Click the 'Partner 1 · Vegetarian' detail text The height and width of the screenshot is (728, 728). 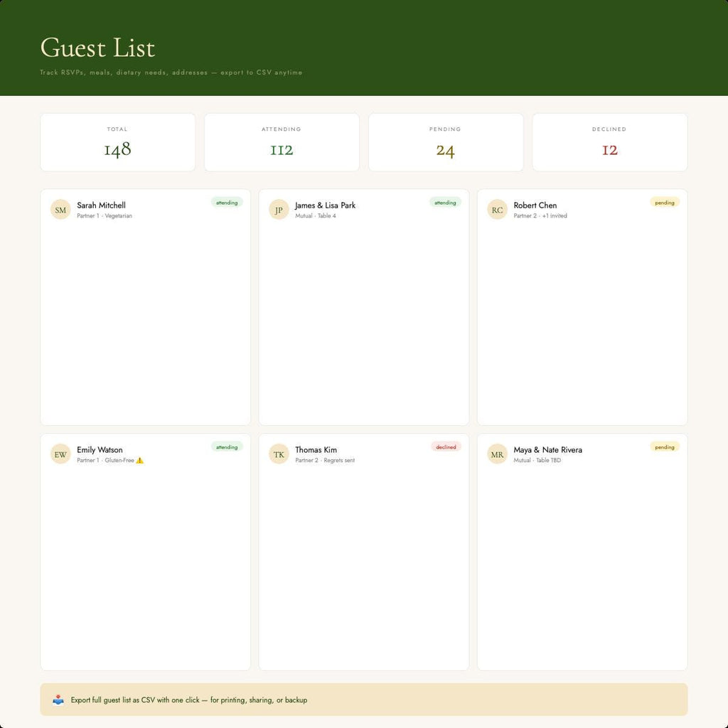[105, 216]
